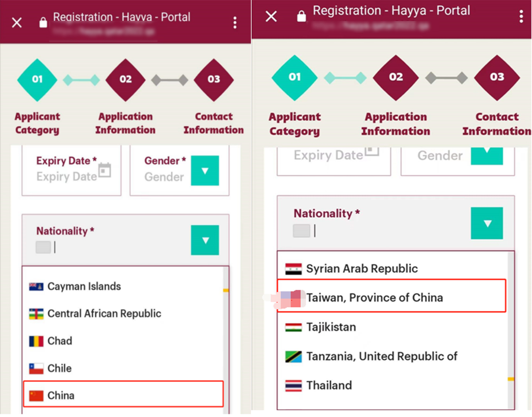Click the left Nationality search input field
Viewport: 532px width, 417px height.
(116, 247)
